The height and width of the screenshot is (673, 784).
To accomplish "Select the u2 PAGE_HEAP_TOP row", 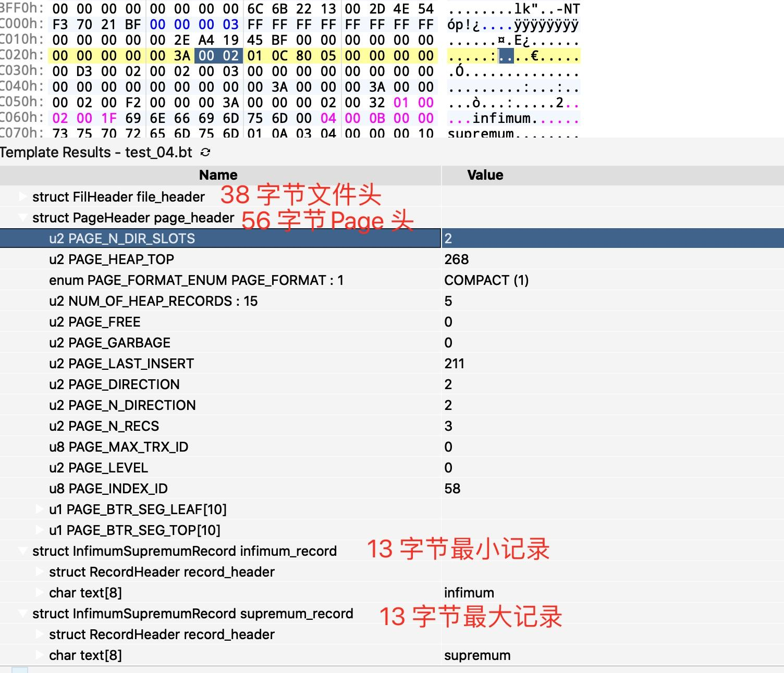I will click(x=392, y=259).
